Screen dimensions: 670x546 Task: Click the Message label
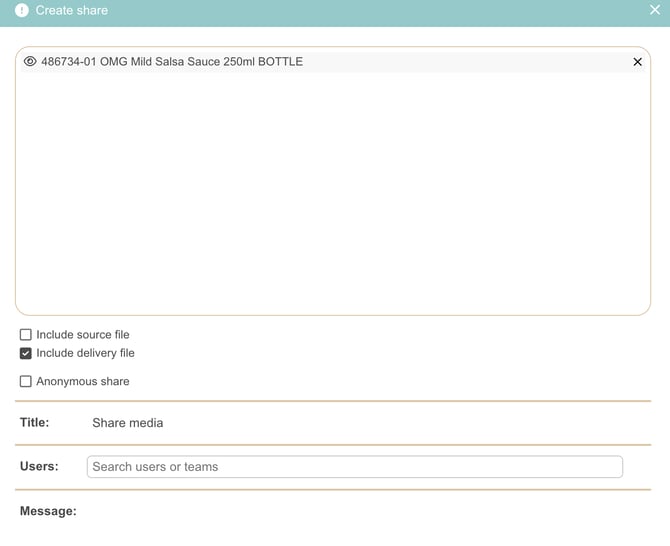[48, 511]
